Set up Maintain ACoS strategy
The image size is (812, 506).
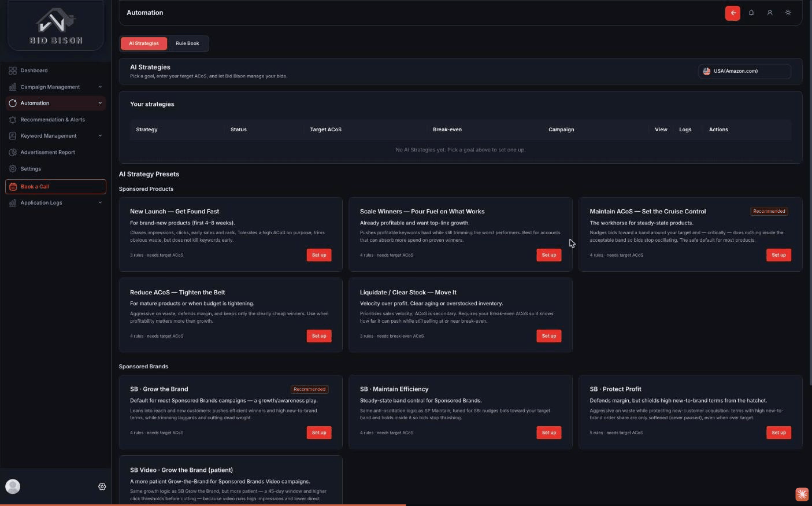[778, 255]
